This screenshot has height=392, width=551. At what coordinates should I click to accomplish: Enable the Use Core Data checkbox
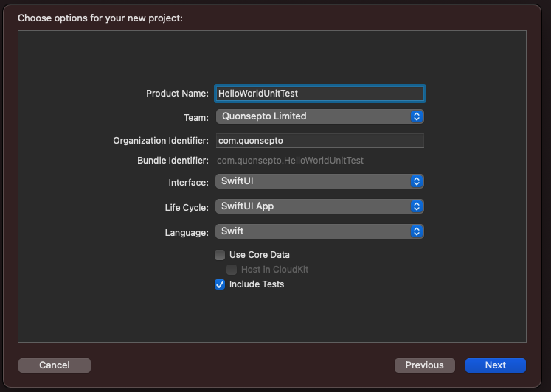click(x=220, y=255)
